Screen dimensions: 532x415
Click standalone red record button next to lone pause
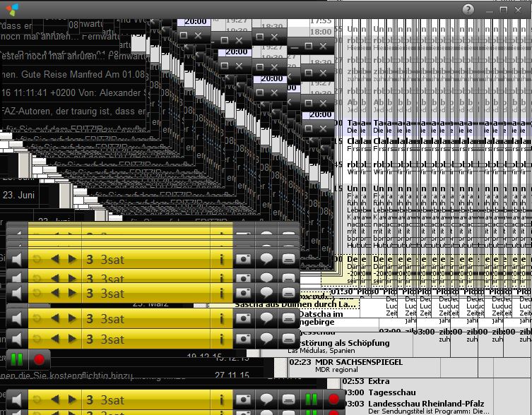coord(39,360)
